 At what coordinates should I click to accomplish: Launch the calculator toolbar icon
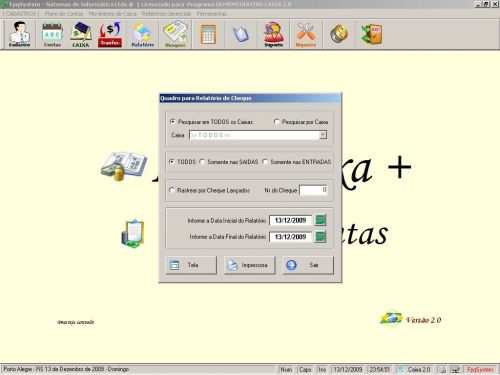tap(208, 34)
